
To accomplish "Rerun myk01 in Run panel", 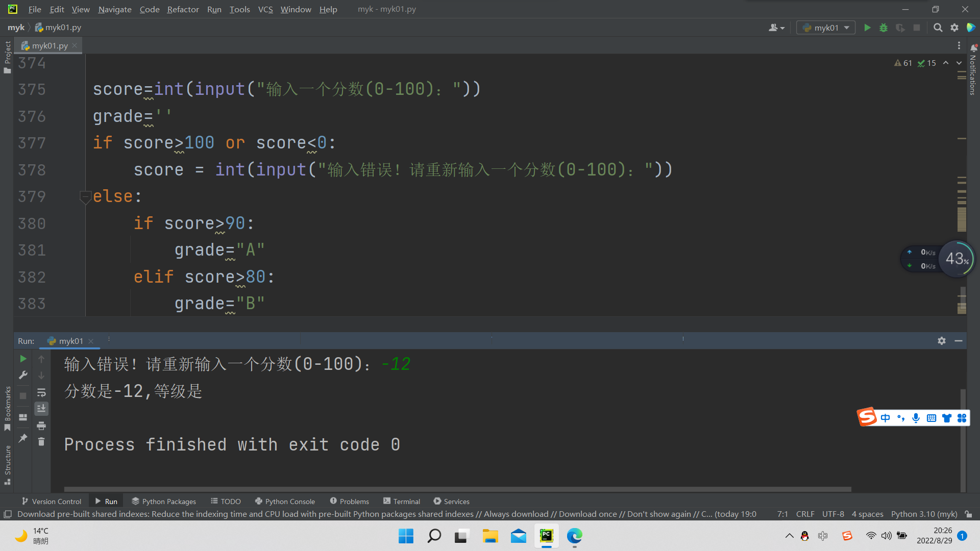I will pos(23,359).
